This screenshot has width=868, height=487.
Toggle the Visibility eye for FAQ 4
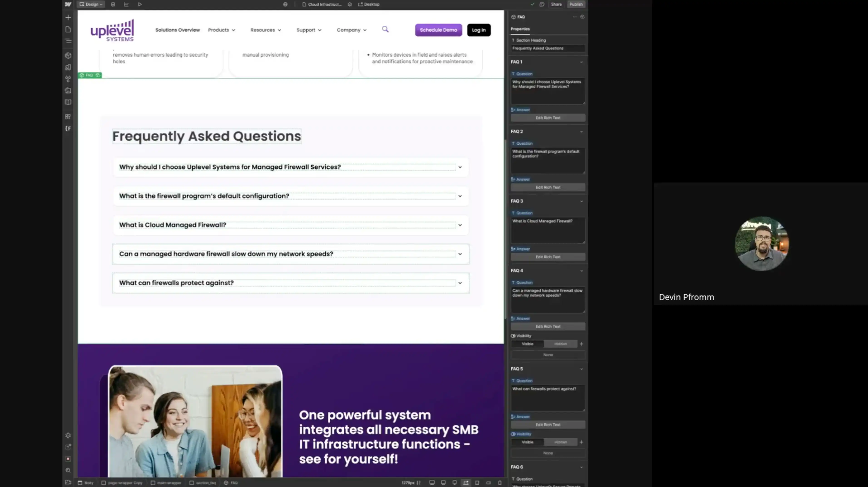point(513,336)
